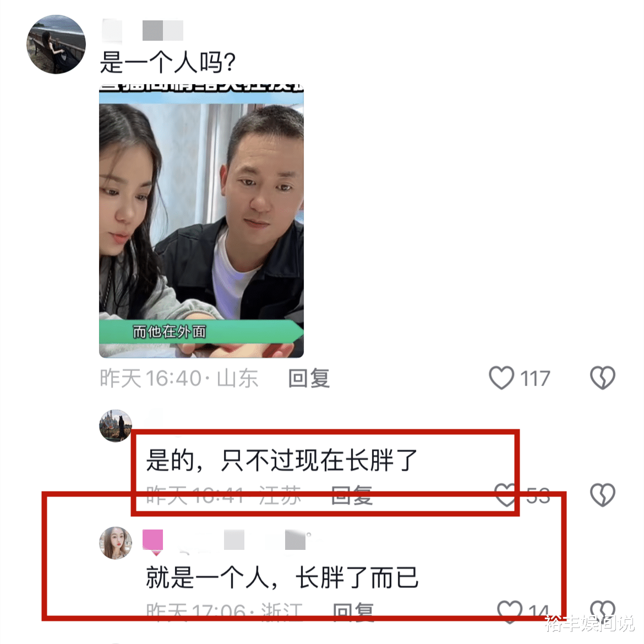Open the attached couple photo in the comment
The image size is (644, 644).
(201, 221)
